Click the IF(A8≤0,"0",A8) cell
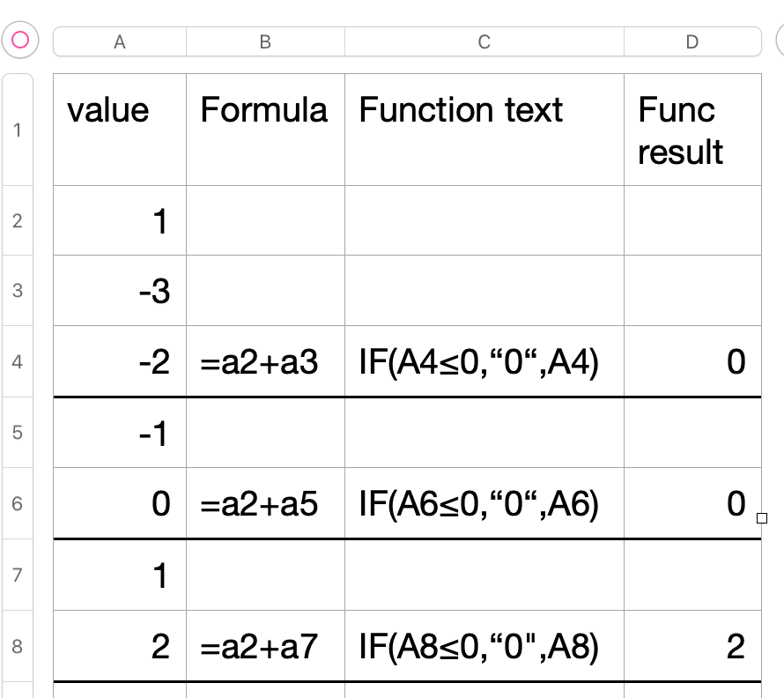This screenshot has height=698, width=784. tap(484, 647)
